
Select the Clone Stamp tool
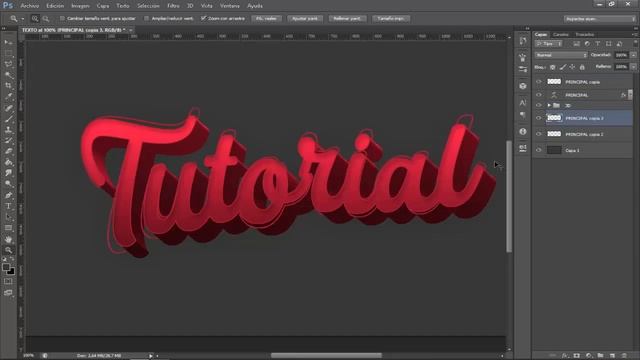[8, 129]
